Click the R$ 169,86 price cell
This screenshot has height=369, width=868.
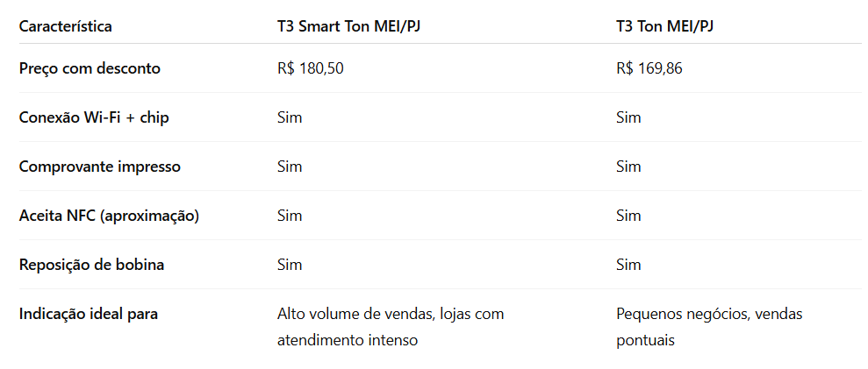(649, 68)
